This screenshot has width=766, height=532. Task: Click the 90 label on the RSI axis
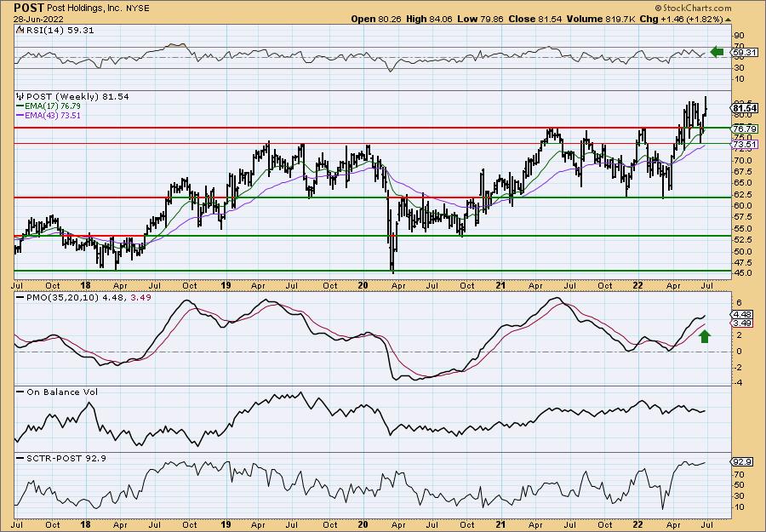tap(739, 36)
